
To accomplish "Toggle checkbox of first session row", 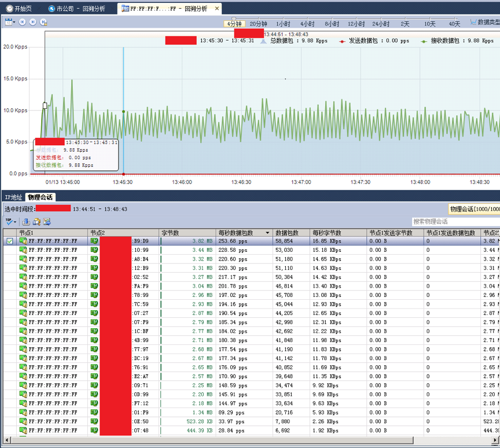I will [x=10, y=241].
